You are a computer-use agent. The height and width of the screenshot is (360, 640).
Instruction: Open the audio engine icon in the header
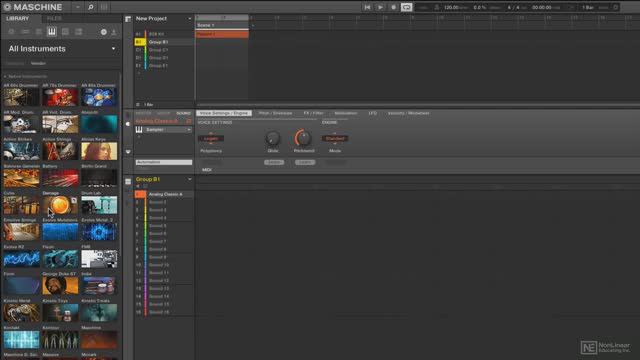(616, 7)
